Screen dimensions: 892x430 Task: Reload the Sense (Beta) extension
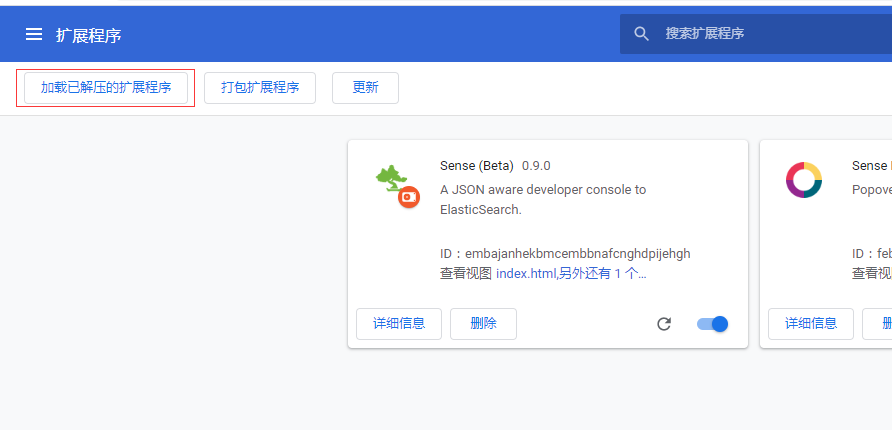coord(664,324)
